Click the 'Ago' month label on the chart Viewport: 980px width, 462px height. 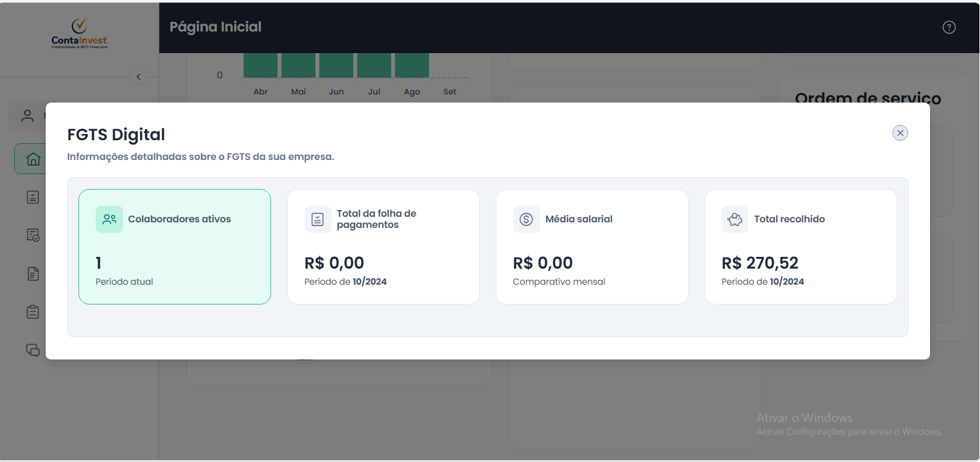(x=412, y=91)
